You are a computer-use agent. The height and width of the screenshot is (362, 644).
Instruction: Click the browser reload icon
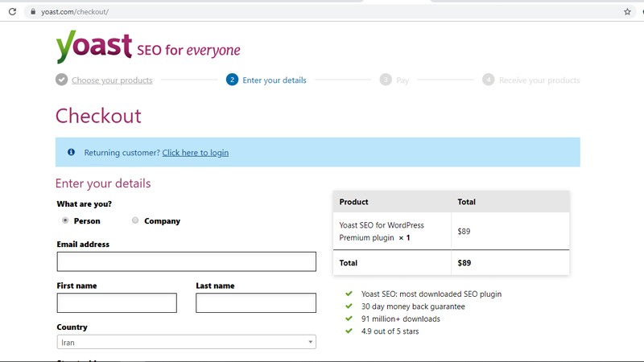12,12
